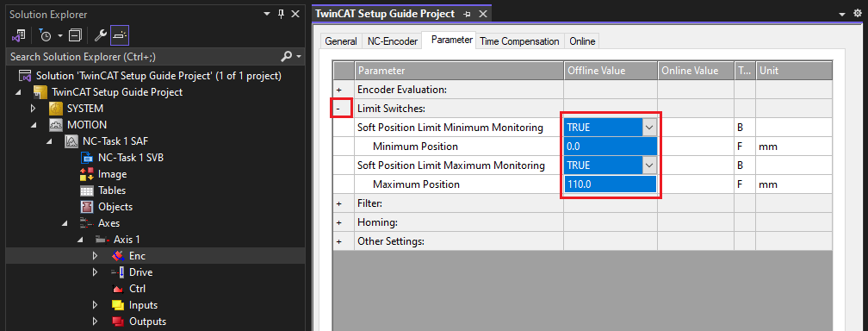The image size is (868, 331).
Task: Switch to the Online tab
Action: [x=582, y=41]
